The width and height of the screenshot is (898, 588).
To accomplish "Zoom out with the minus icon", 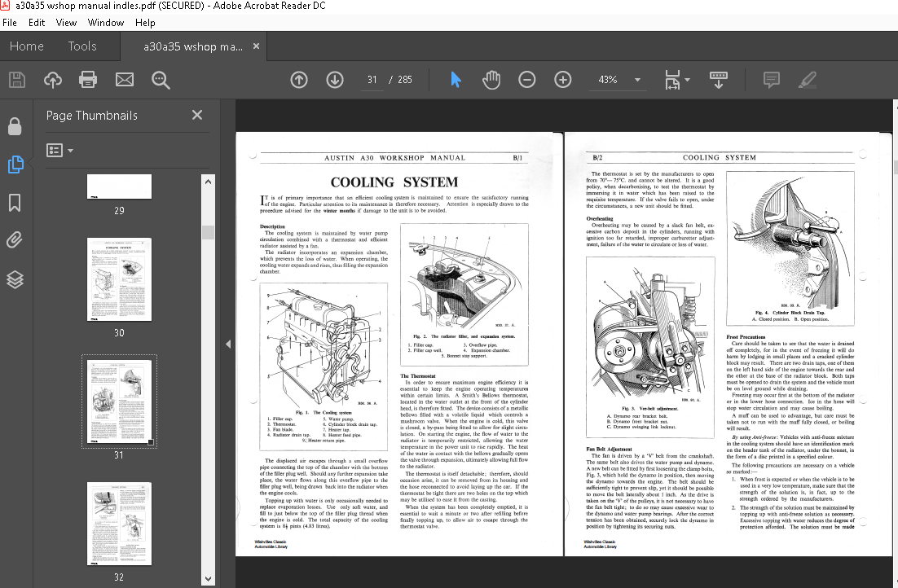I will [527, 80].
